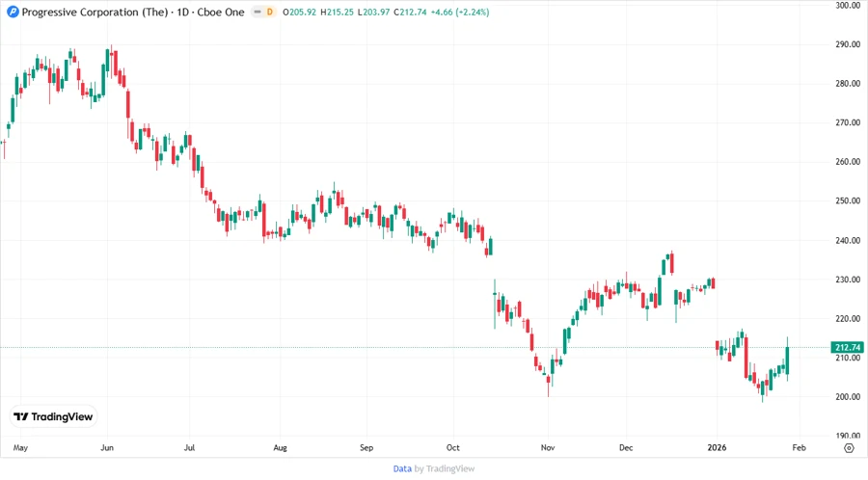Viewport: 868px width, 480px height.
Task: Click the +4.66 (+2.24%) change value
Action: [460, 13]
